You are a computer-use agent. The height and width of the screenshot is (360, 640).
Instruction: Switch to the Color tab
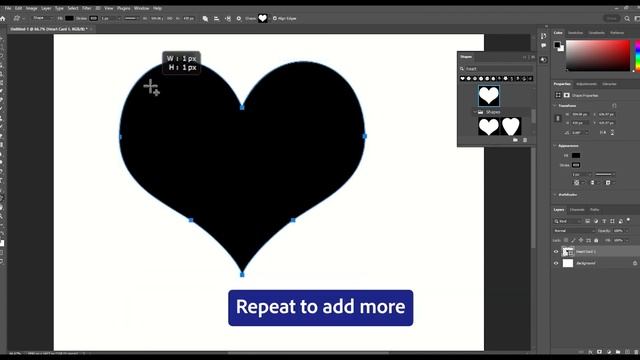click(558, 33)
